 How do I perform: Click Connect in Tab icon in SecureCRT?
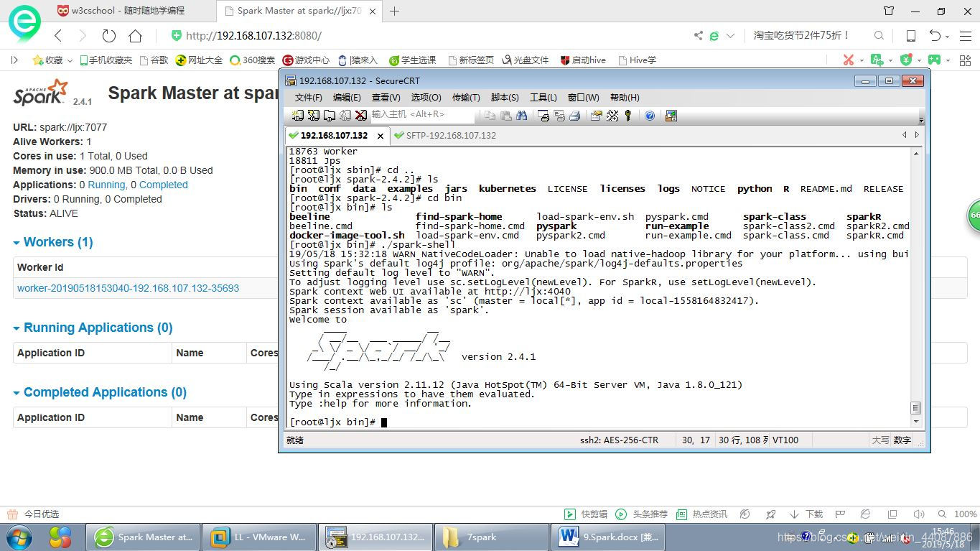[329, 116]
